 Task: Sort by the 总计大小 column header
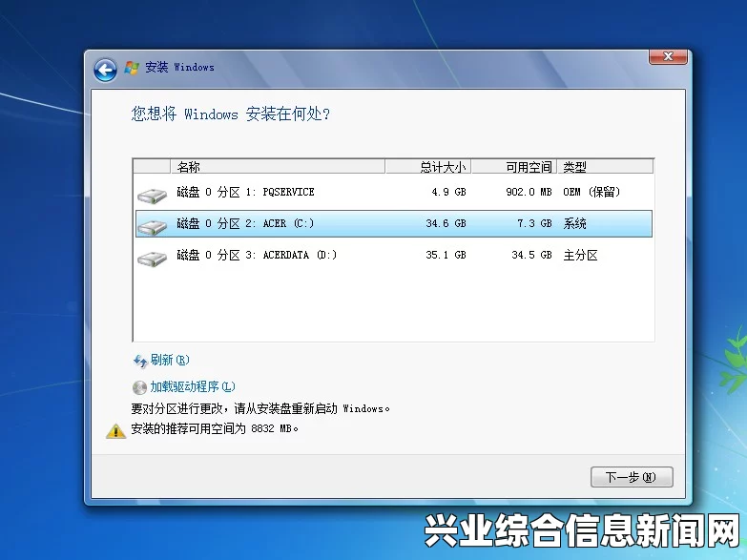click(427, 167)
